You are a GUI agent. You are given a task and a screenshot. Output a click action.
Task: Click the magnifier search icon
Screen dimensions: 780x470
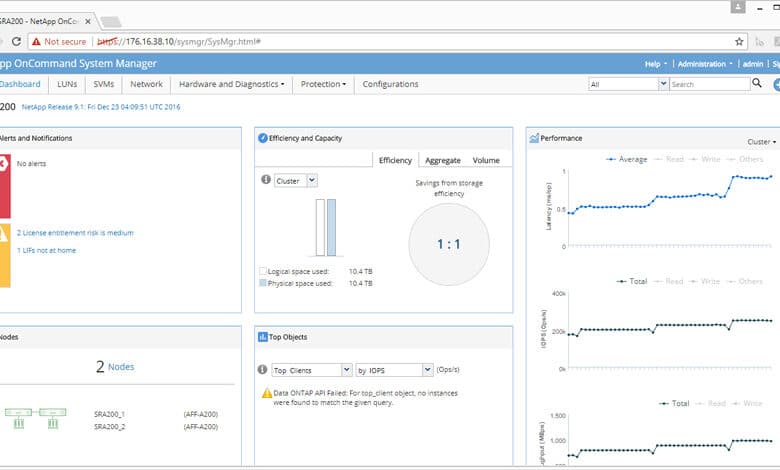[757, 83]
